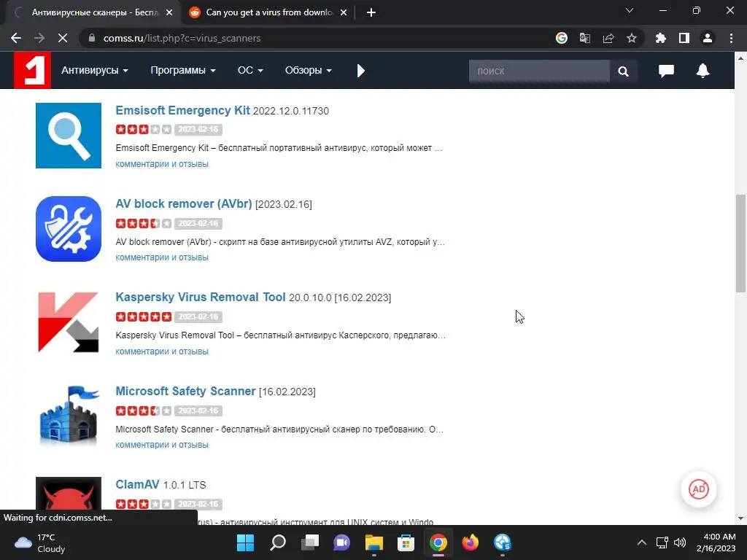Open Kaspersky Virus Removal Tool link

pyautogui.click(x=200, y=297)
